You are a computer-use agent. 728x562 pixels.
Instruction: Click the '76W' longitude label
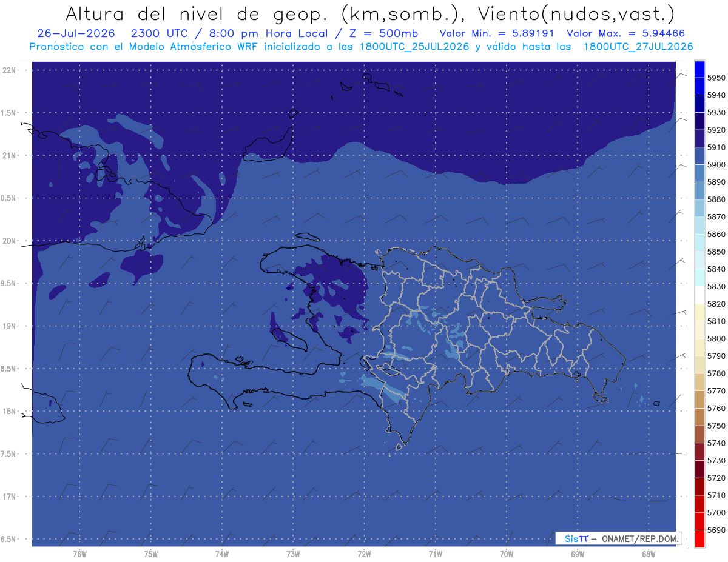79,554
